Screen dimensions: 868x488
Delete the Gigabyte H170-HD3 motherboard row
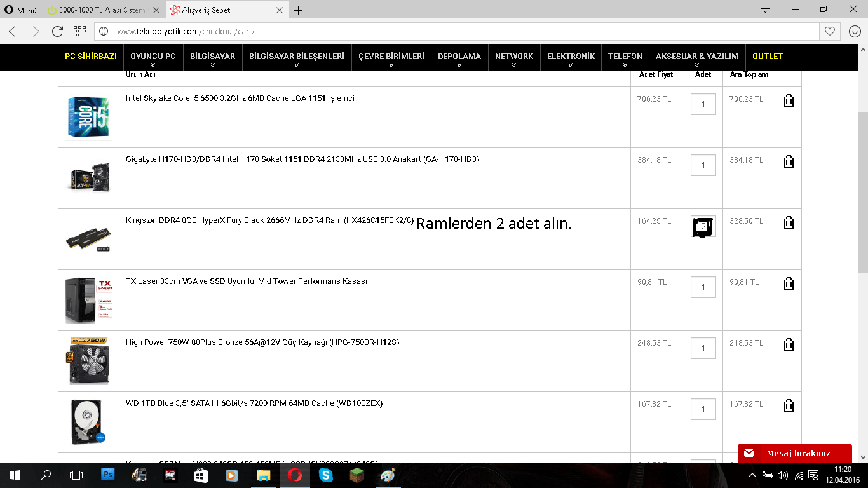point(789,161)
